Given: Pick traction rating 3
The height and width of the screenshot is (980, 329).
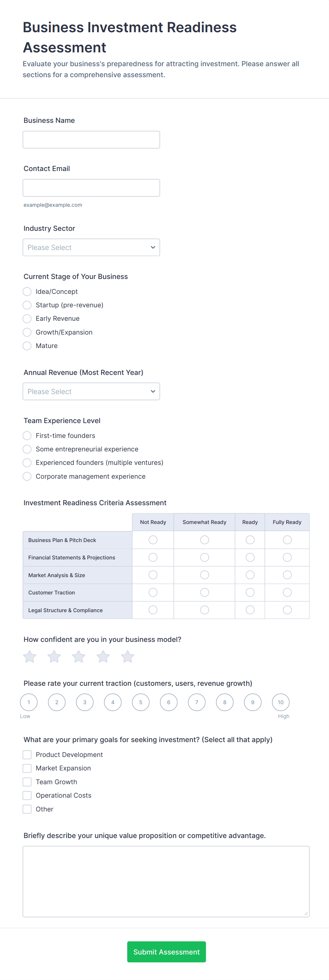Looking at the screenshot, I should 85,702.
